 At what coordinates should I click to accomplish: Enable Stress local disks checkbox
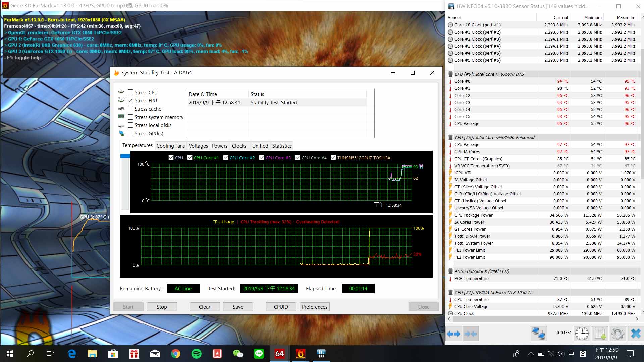(130, 125)
